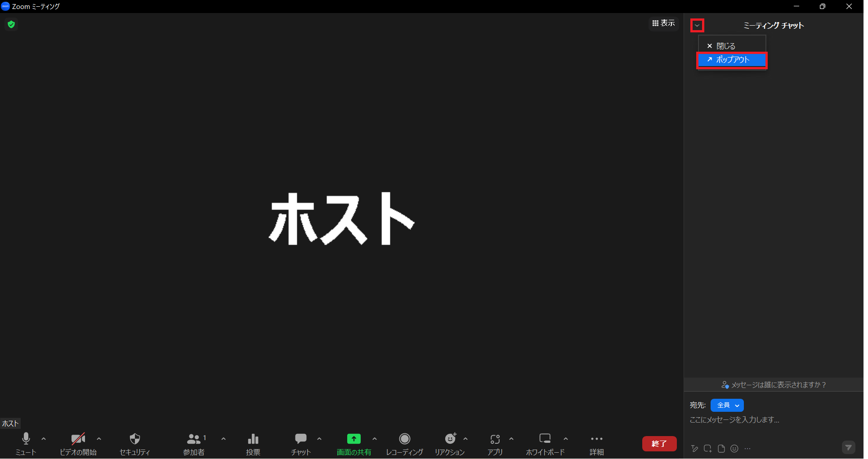Click the 表示 view button

point(664,23)
